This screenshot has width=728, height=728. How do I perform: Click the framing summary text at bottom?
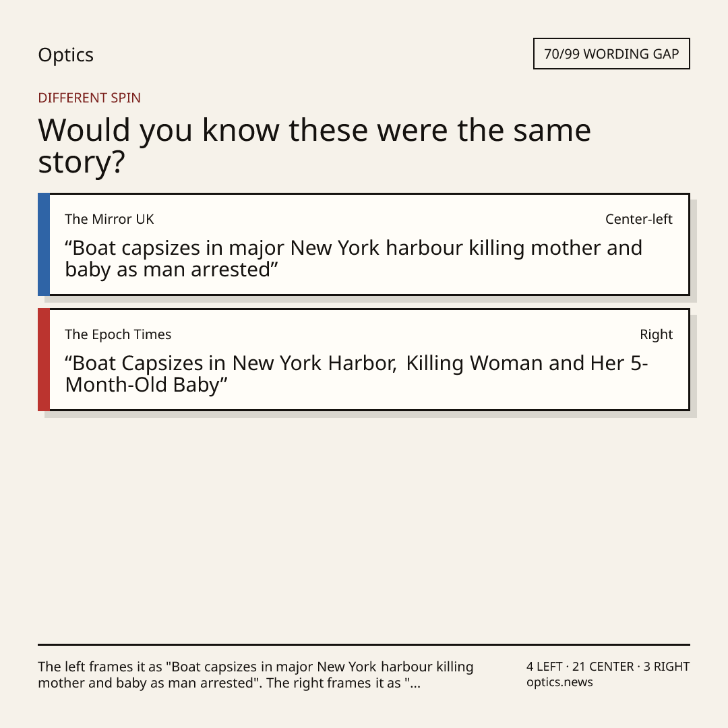(256, 675)
